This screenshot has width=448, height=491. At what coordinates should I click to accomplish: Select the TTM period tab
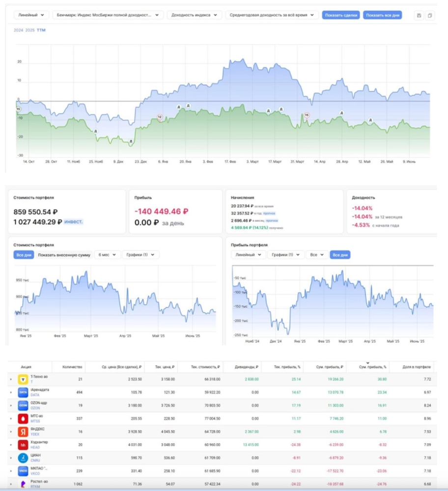coord(41,30)
